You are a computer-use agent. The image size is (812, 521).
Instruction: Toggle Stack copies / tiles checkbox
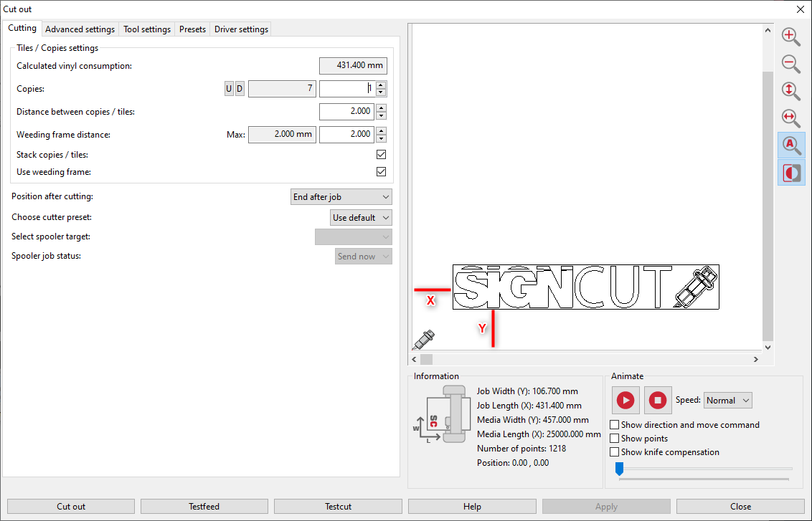pyautogui.click(x=381, y=154)
